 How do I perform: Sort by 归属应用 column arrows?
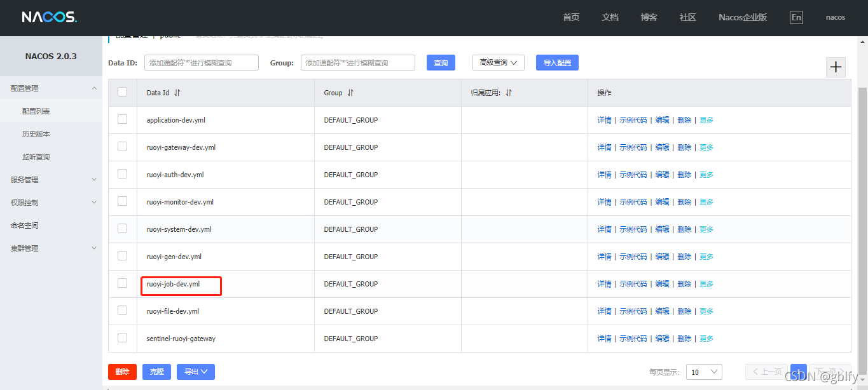pyautogui.click(x=509, y=93)
